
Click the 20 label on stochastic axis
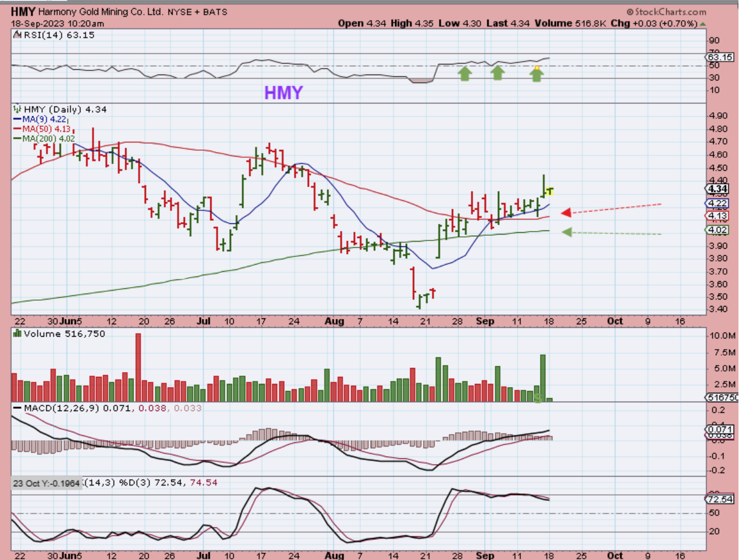[x=714, y=531]
